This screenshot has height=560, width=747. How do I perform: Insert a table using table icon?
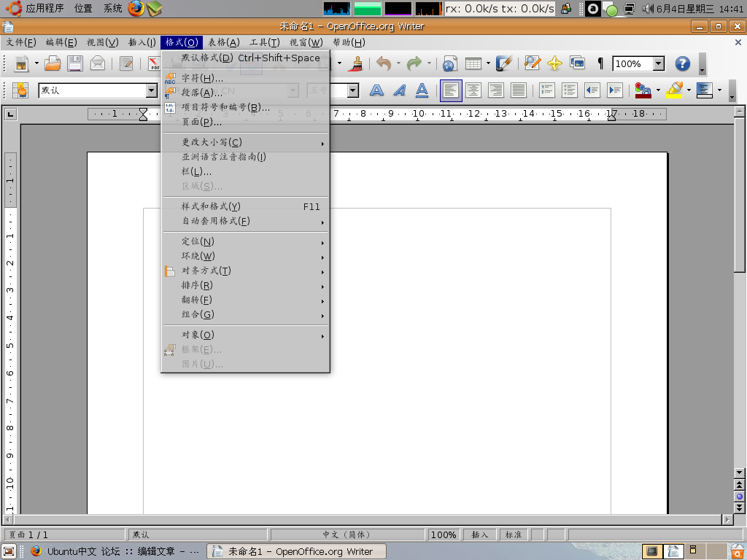(473, 63)
